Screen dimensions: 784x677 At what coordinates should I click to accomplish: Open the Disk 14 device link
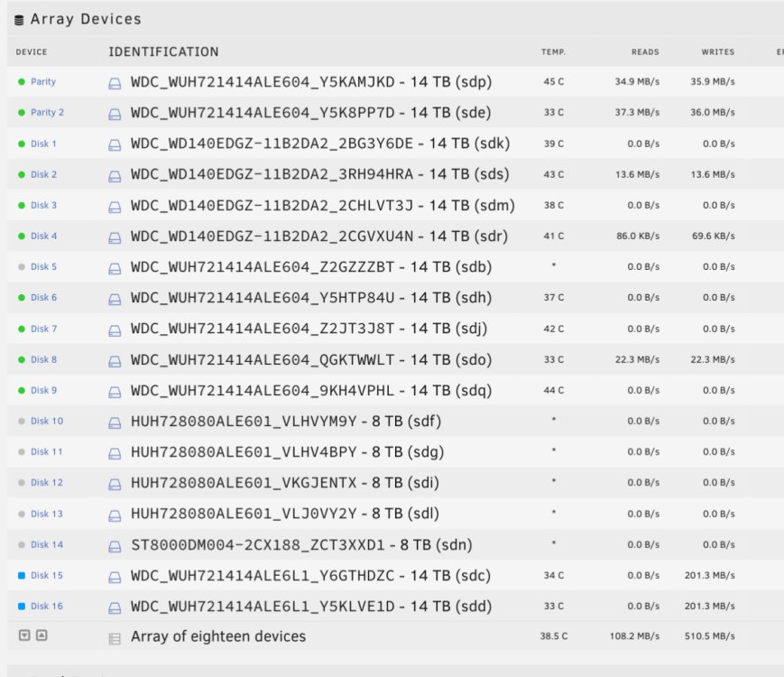(47, 544)
